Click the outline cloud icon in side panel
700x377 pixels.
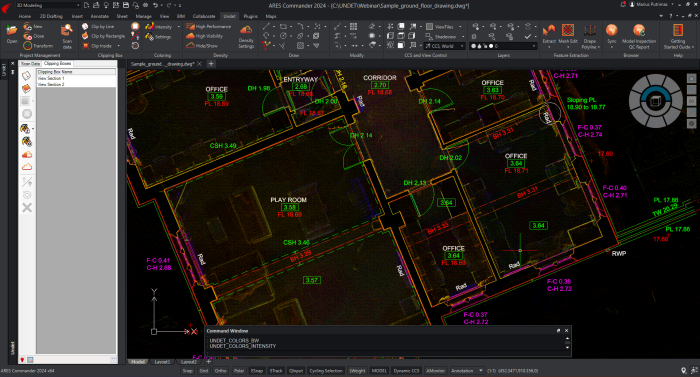point(27,167)
